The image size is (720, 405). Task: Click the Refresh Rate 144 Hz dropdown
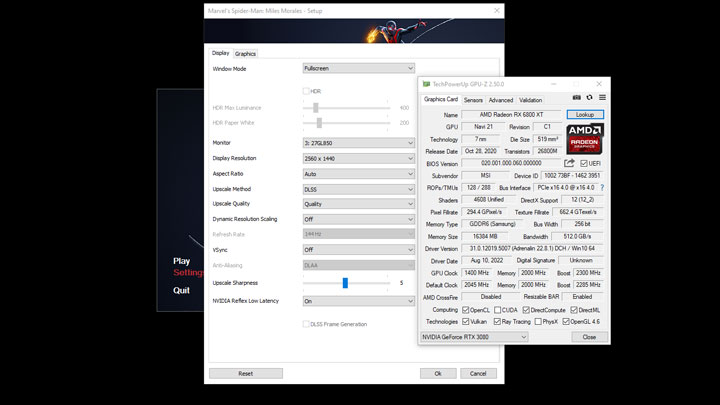click(x=359, y=234)
